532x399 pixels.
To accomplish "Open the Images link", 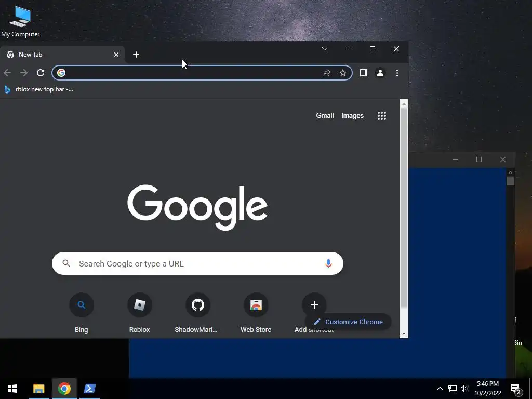I will pyautogui.click(x=353, y=116).
